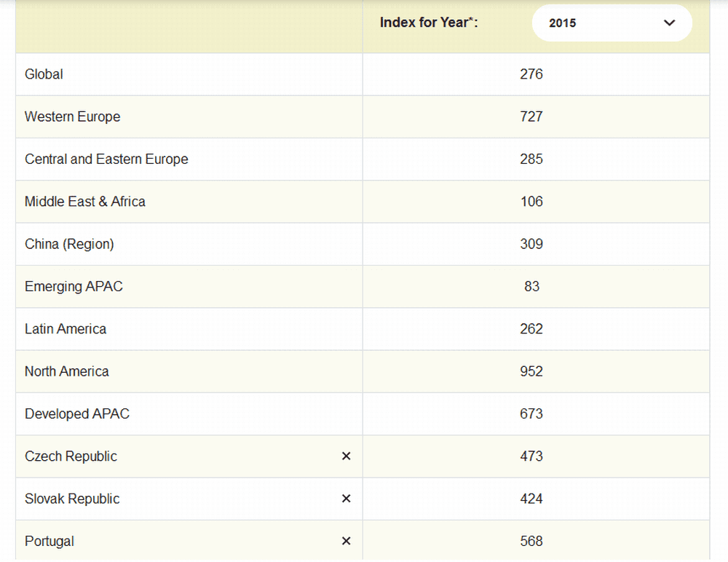Click the Emerging APAC region name

point(74,287)
